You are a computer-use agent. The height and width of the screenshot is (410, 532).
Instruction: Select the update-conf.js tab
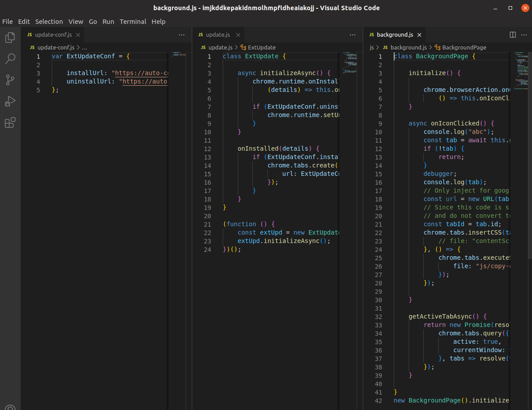[x=53, y=35]
